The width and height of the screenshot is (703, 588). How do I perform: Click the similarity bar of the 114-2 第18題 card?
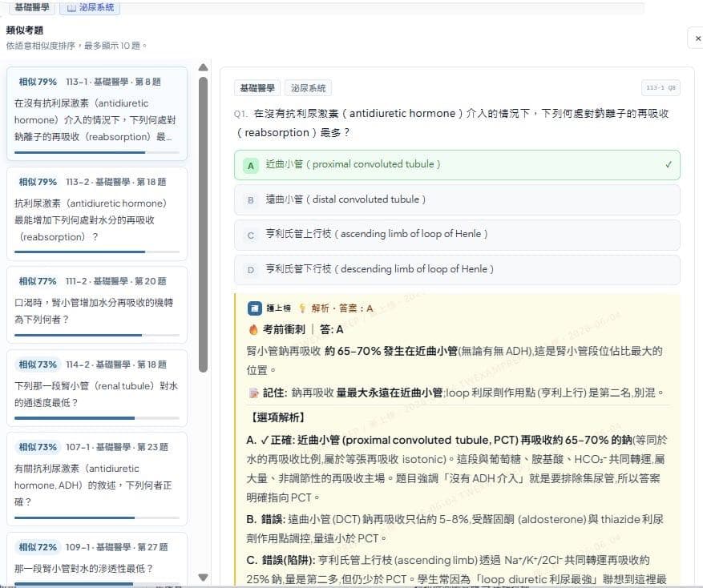coord(97,418)
